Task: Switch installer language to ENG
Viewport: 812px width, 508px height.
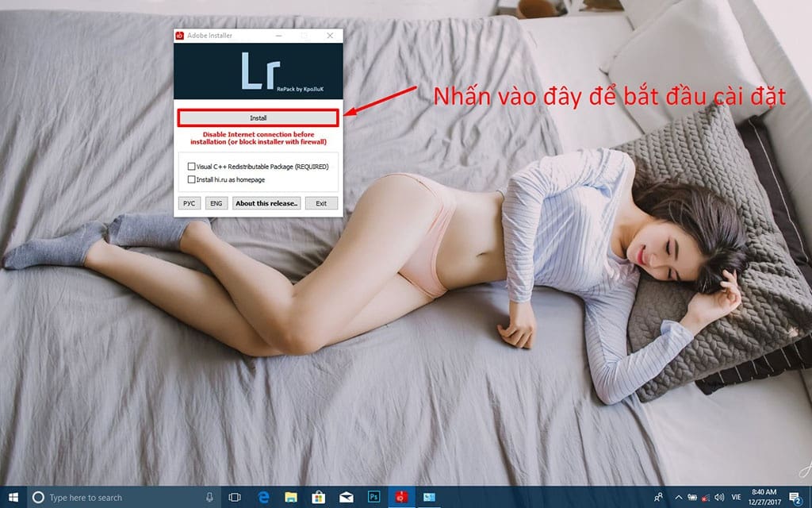Action: tap(216, 203)
